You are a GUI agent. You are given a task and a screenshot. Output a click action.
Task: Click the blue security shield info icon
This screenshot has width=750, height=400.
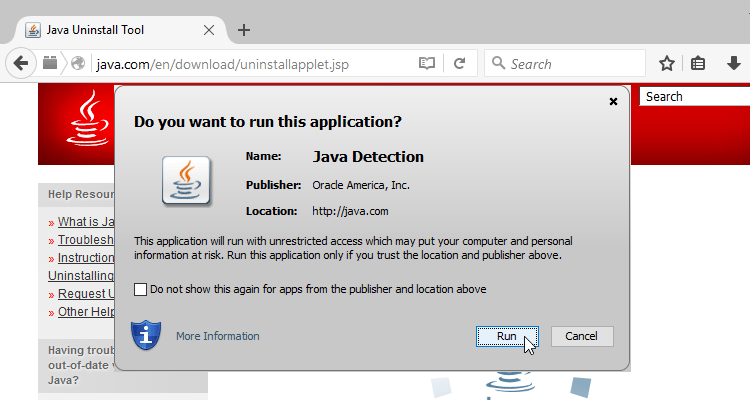[146, 335]
